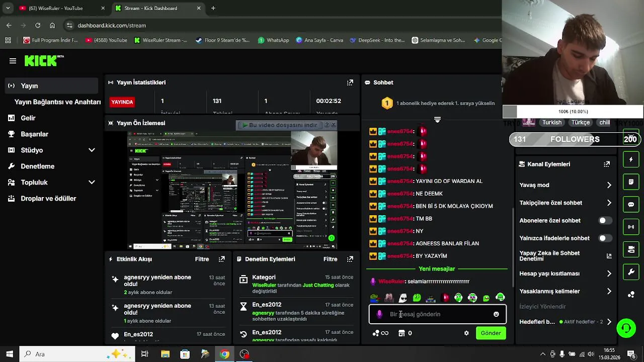Pop out the Kanal Eylemleri panel

(x=607, y=164)
